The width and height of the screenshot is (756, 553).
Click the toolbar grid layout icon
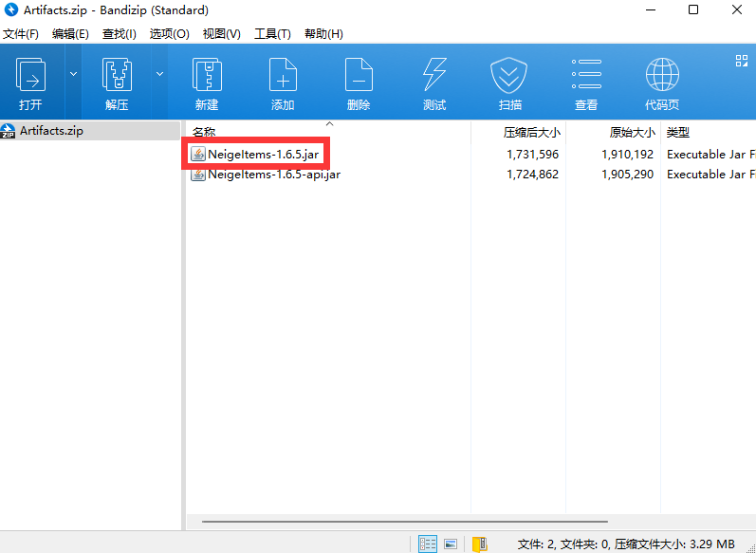coord(742,61)
